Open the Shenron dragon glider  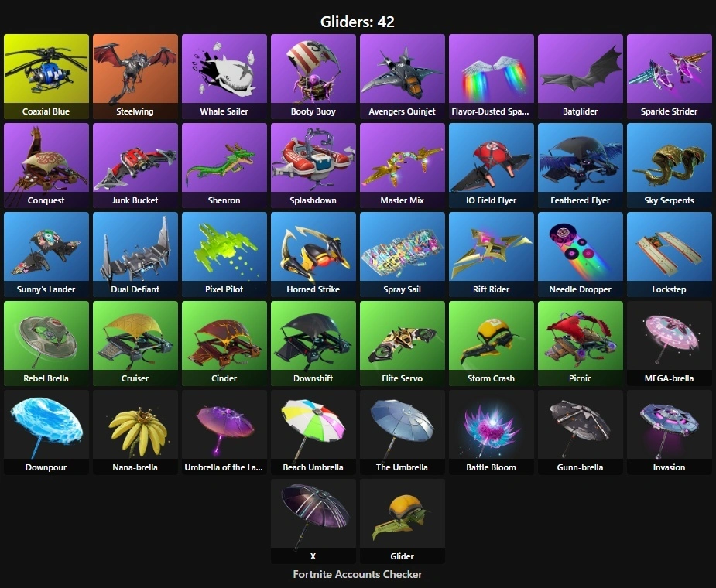[224, 166]
